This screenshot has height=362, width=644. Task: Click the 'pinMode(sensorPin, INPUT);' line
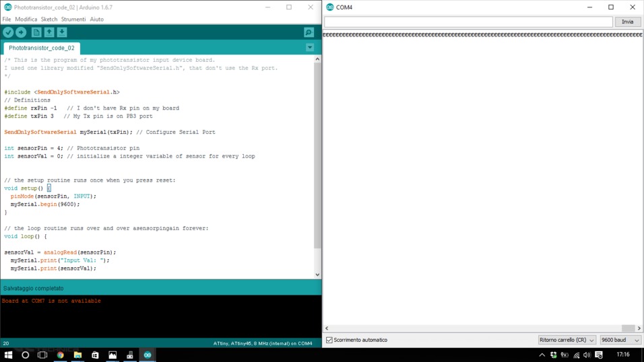(x=53, y=196)
